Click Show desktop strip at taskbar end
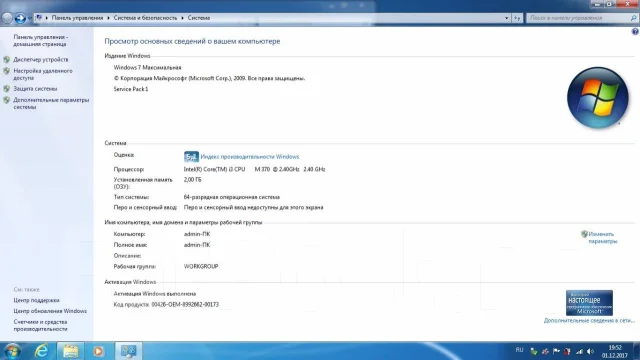Screen dimensions: 640x360 [637, 351]
